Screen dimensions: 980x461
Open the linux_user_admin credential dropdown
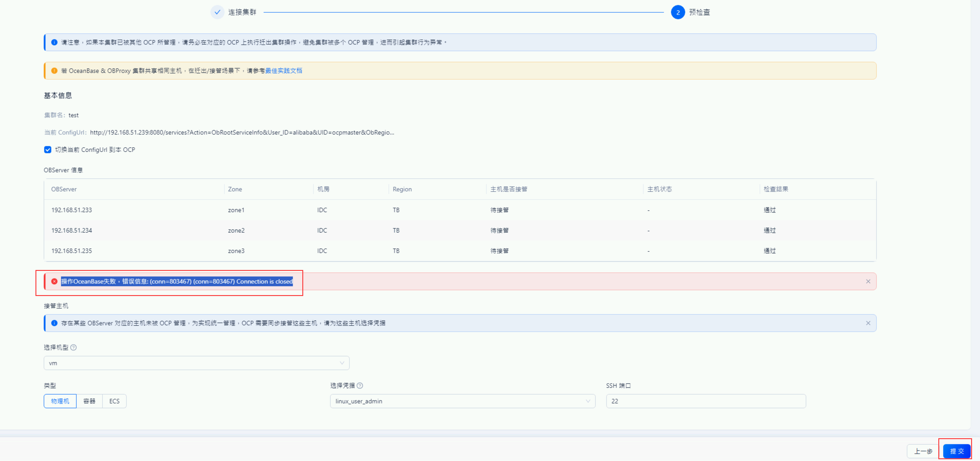[462, 401]
